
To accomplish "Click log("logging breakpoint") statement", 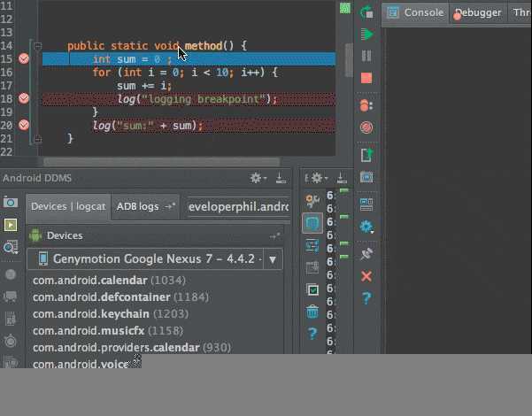I will (197, 99).
